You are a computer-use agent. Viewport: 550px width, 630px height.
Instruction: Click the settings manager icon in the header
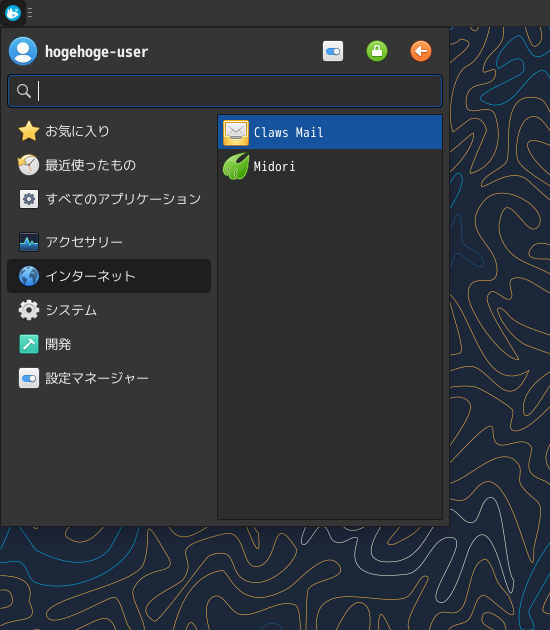click(x=333, y=51)
